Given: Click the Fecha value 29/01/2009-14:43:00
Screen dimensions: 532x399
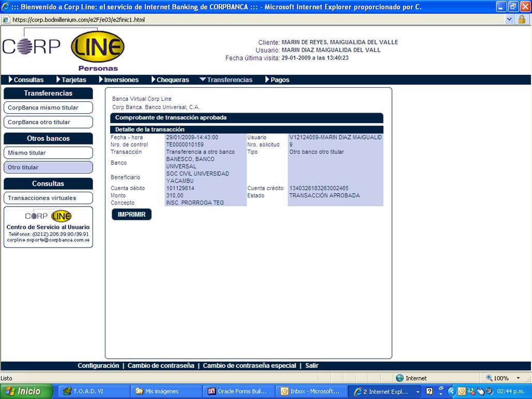Looking at the screenshot, I should coord(192,137).
